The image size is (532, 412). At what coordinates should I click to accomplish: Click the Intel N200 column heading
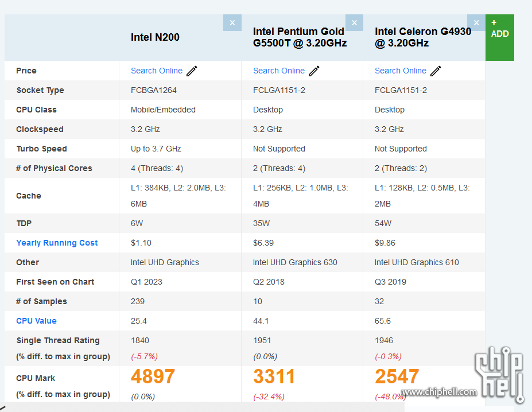pyautogui.click(x=155, y=37)
